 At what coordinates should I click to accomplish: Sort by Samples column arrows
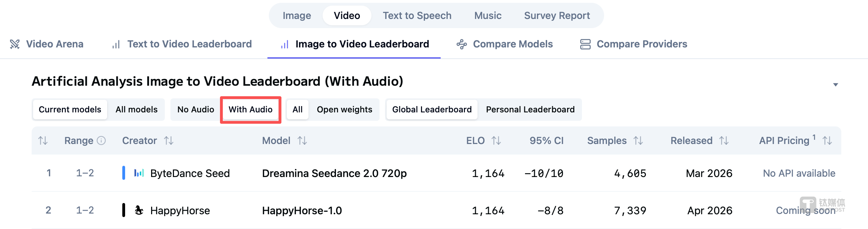click(638, 141)
